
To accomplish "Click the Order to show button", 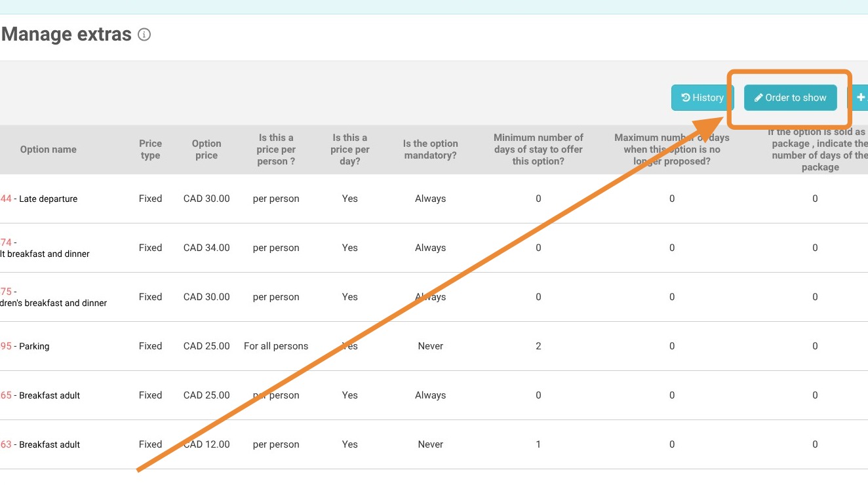I will (x=790, y=98).
